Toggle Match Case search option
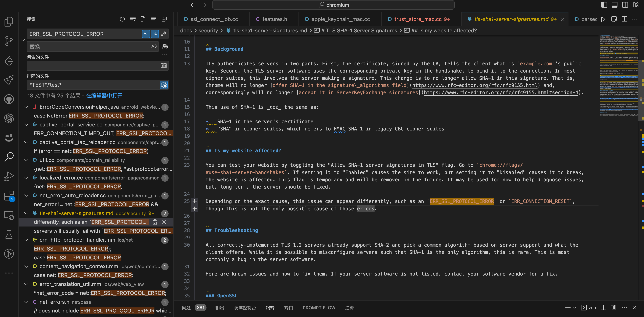 point(146,34)
